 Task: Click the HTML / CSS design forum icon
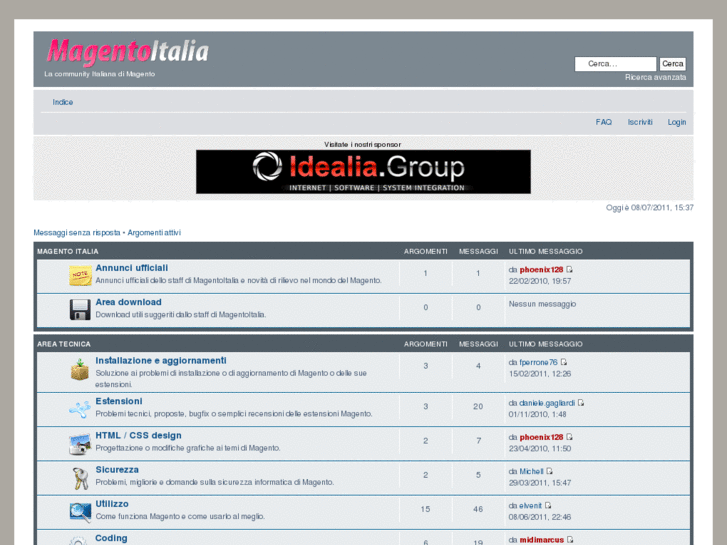point(80,444)
